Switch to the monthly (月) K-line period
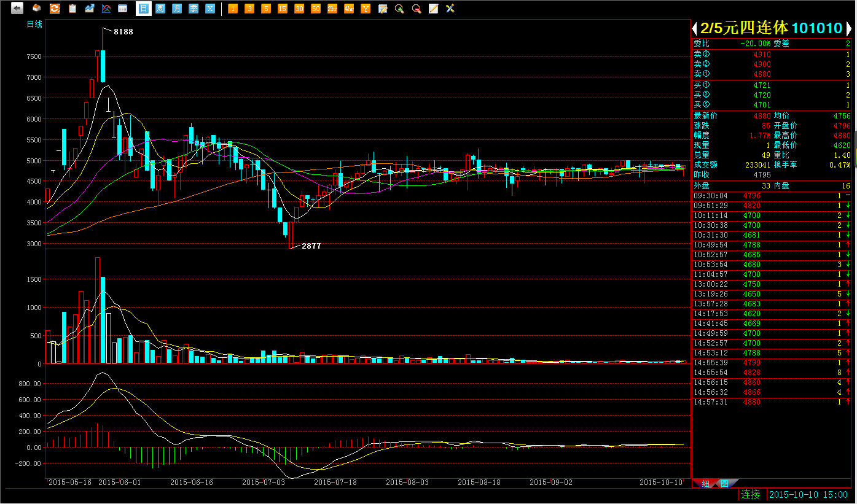Image resolution: width=857 pixels, height=504 pixels. pyautogui.click(x=177, y=9)
